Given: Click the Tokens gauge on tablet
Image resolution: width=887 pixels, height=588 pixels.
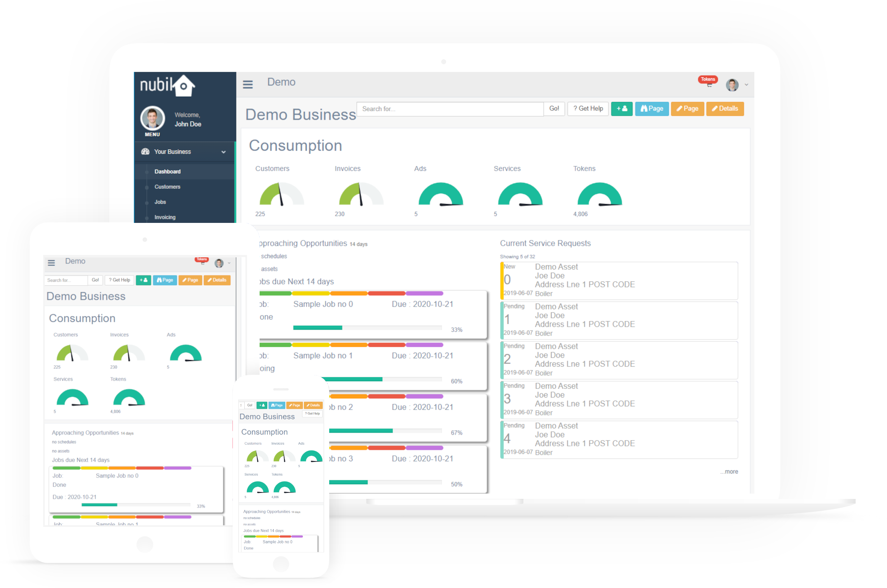Looking at the screenshot, I should pyautogui.click(x=129, y=397).
